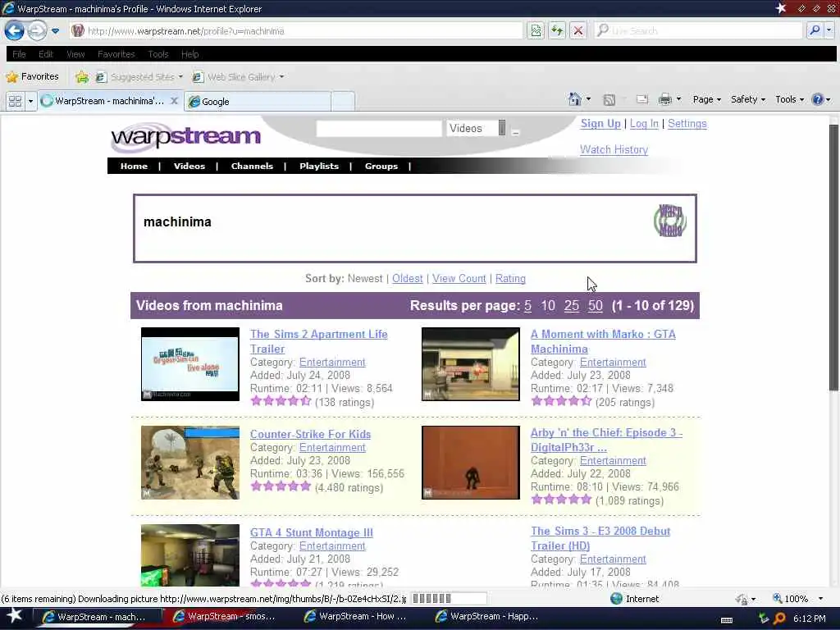
Task: Click the Favorites star button
Action: [x=32, y=76]
